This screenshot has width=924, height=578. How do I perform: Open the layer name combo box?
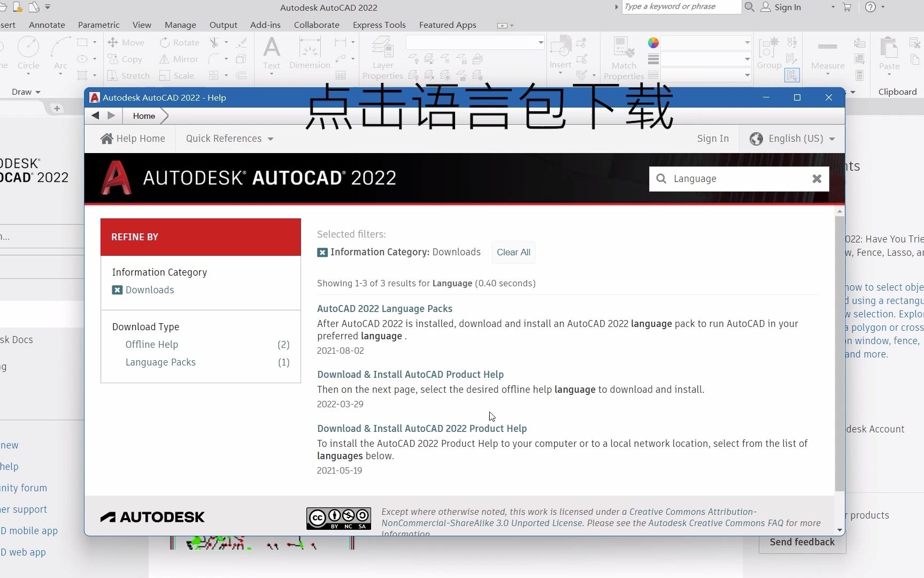(x=475, y=42)
